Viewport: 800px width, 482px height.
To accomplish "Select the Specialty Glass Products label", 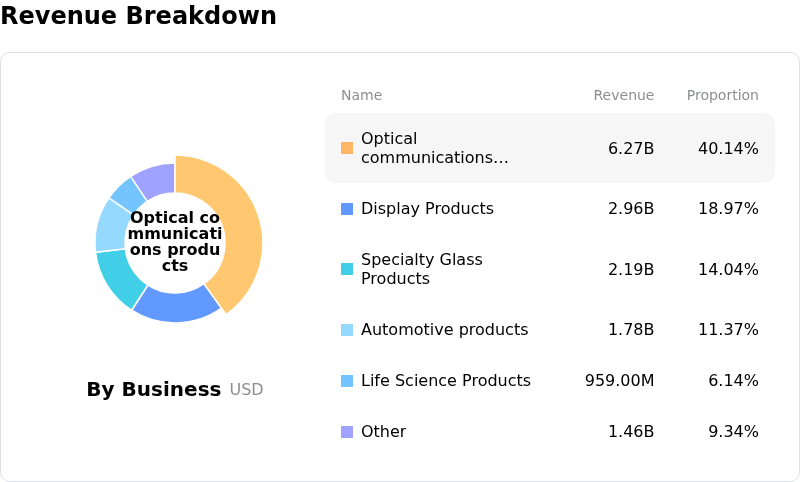I will tap(421, 269).
